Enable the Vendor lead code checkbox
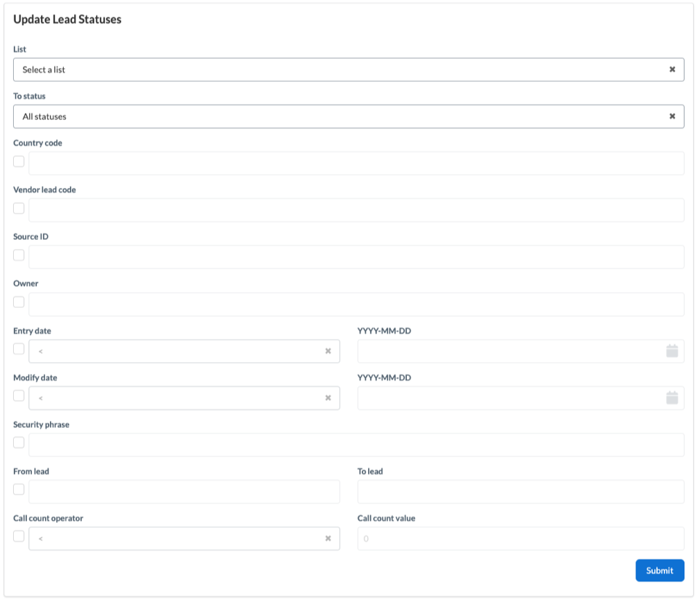The image size is (700, 602). coord(19,208)
